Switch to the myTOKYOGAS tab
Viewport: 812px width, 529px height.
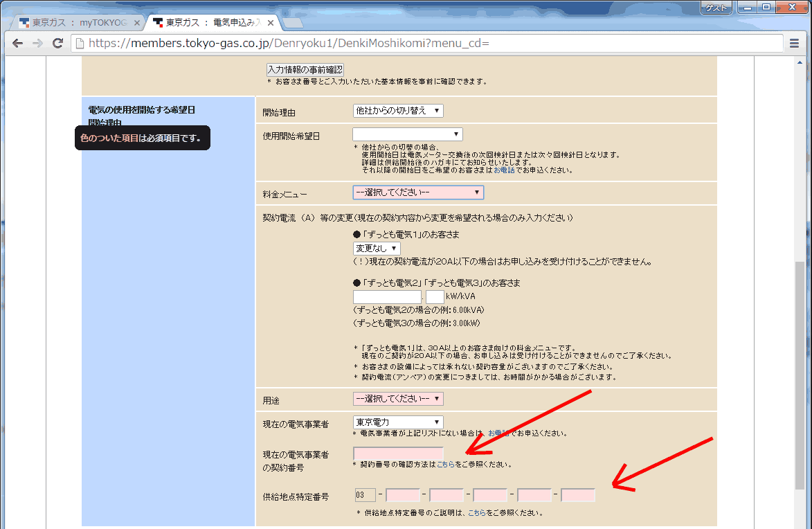78,23
